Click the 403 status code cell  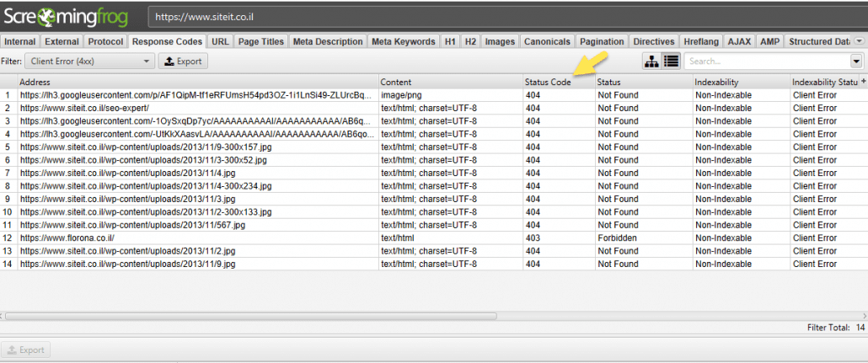[x=559, y=238]
